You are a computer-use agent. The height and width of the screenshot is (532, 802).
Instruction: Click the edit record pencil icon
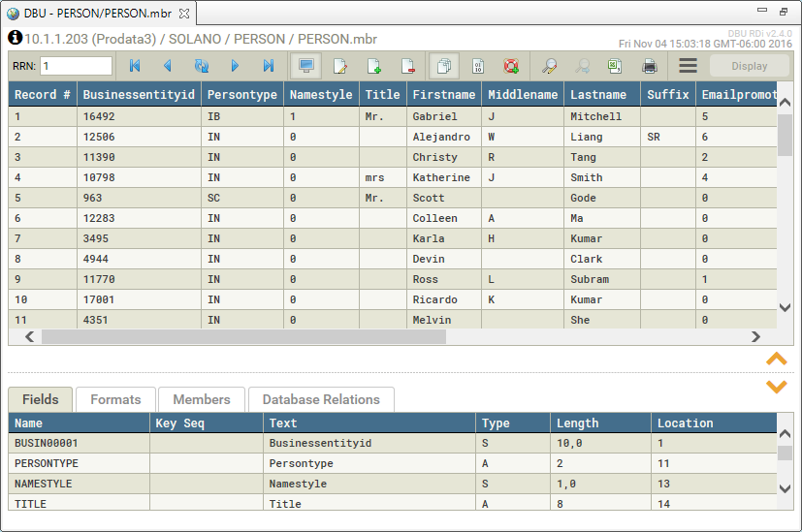point(340,66)
